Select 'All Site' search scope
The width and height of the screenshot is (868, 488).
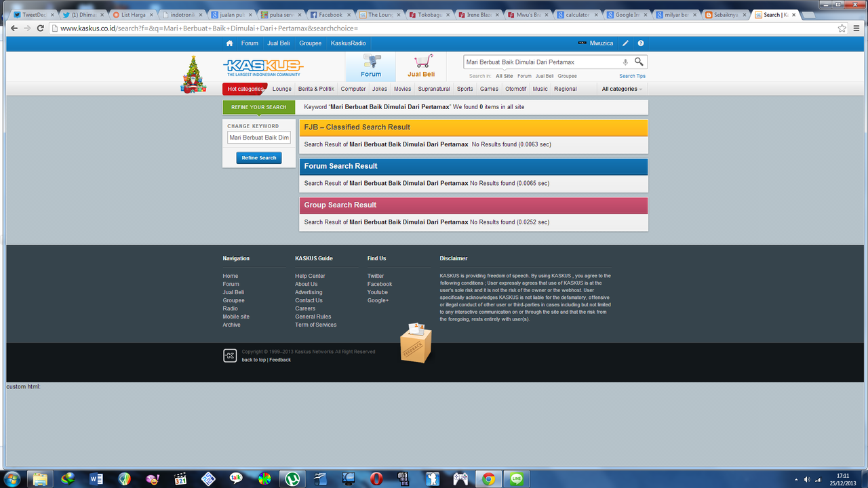504,76
